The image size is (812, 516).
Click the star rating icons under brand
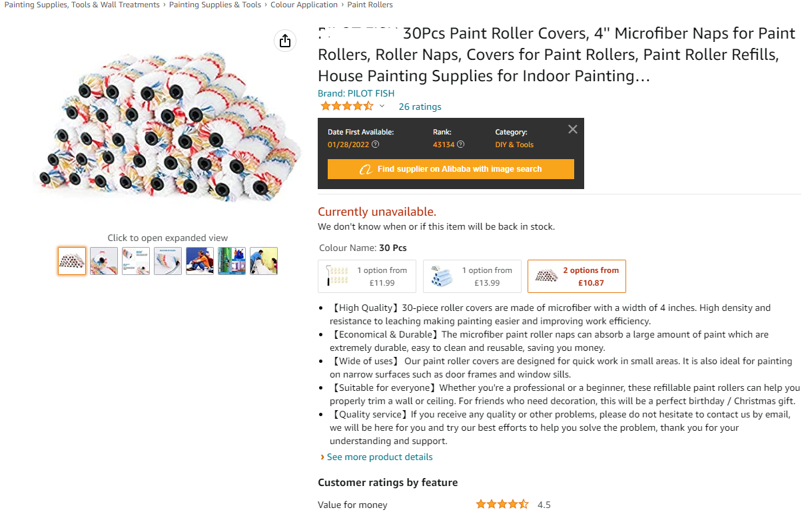[x=346, y=107]
